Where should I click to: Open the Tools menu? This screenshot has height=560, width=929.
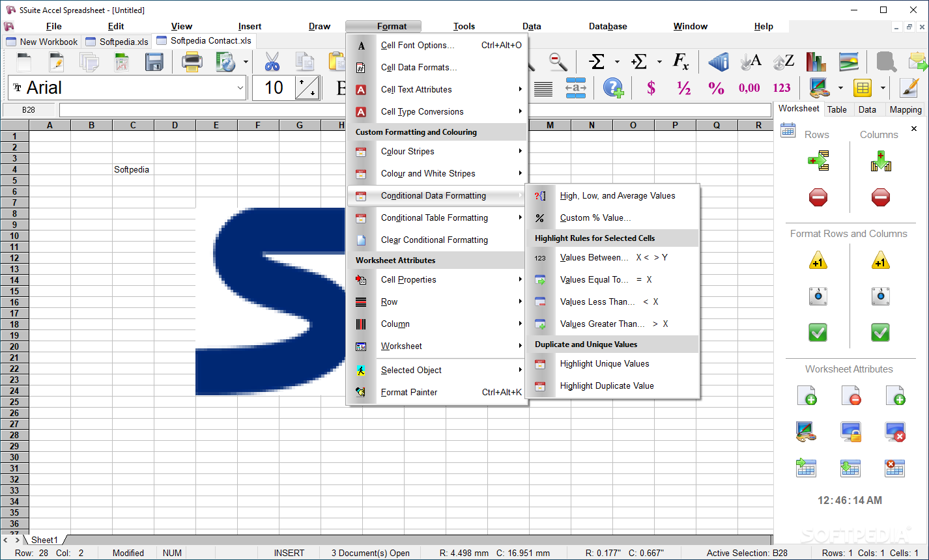(464, 26)
